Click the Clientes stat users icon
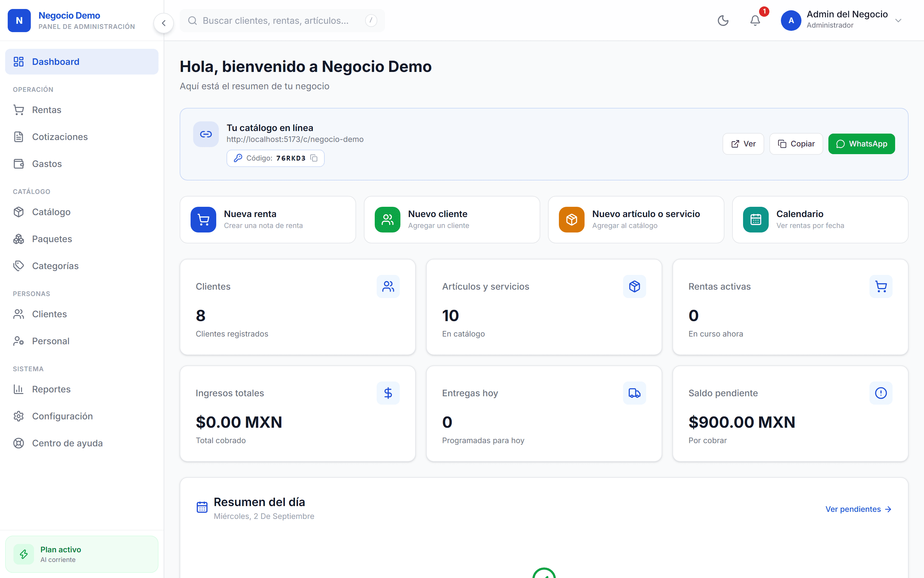 point(388,286)
